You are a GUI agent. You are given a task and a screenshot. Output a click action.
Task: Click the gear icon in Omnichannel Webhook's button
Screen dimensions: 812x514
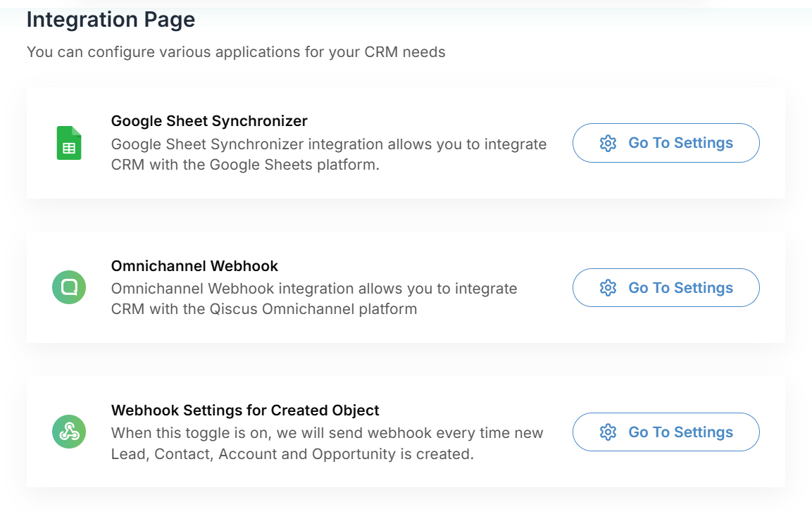pos(608,287)
